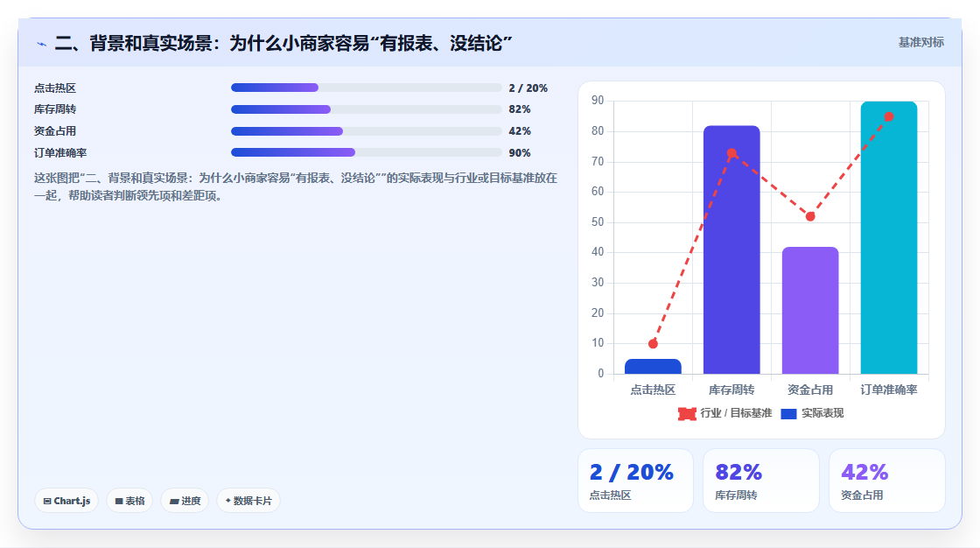Click the 行业 / 目标基准 legend text
The width and height of the screenshot is (980, 548).
(x=736, y=413)
